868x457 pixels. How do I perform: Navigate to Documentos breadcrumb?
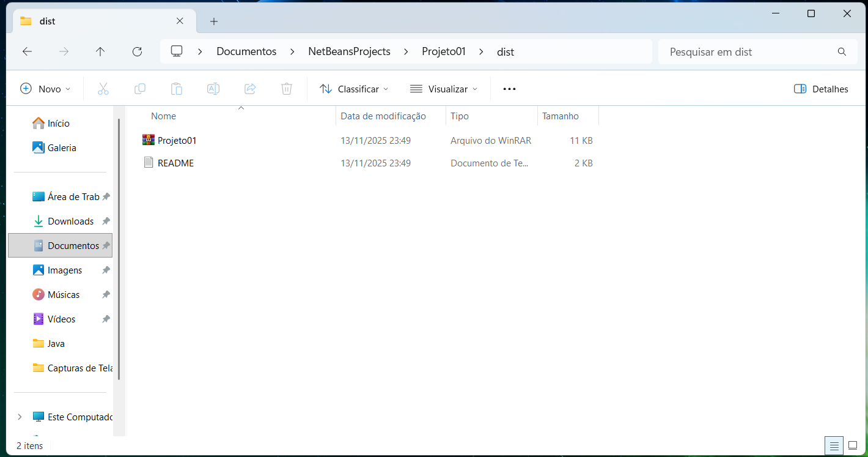246,52
